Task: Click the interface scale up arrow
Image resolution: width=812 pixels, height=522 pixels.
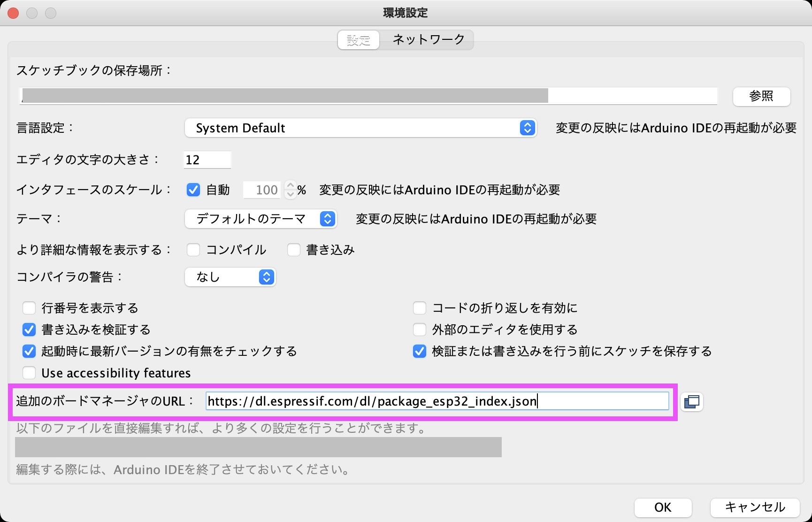Action: (x=290, y=185)
